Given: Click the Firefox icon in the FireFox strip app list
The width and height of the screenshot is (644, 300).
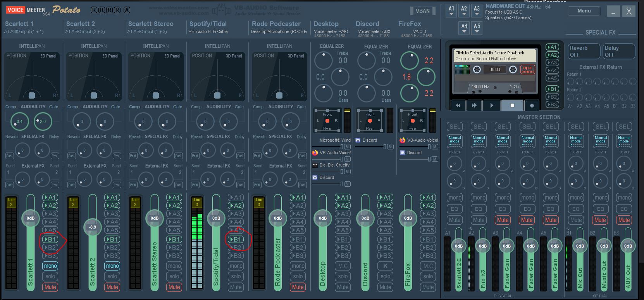Looking at the screenshot, I should pos(403,140).
